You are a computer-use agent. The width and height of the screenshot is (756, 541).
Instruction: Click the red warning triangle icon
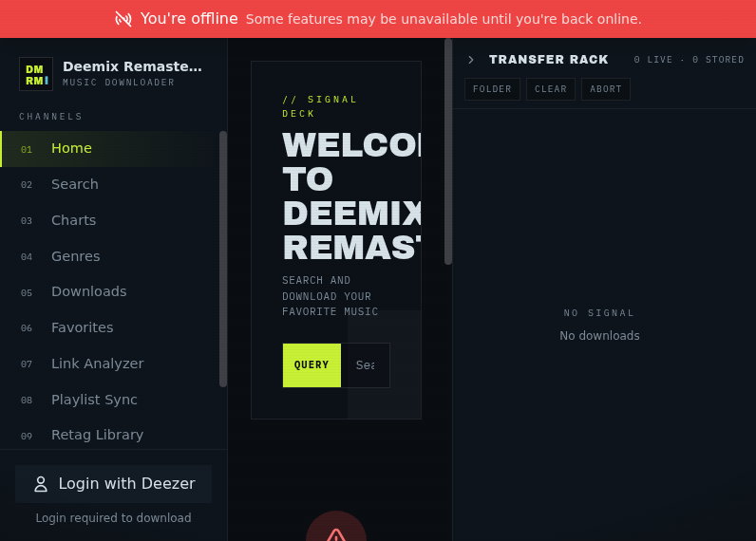coord(336,534)
